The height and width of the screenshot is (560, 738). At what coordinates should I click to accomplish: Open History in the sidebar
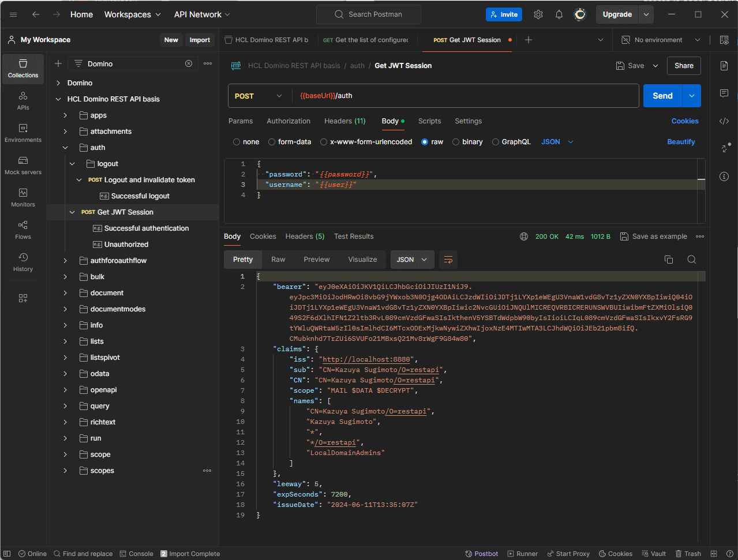click(23, 262)
